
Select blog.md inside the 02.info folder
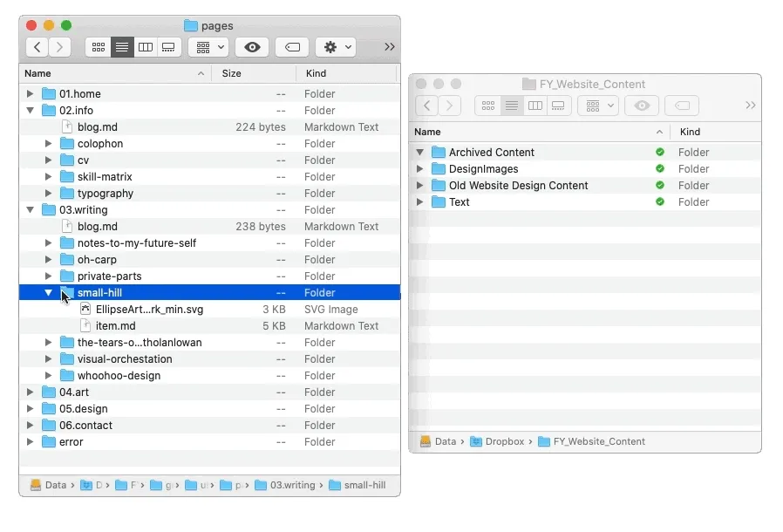[96, 126]
